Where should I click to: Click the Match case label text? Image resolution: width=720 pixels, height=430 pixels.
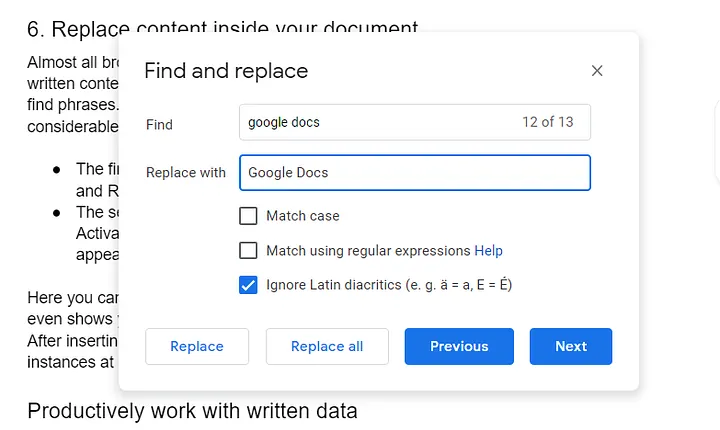[x=303, y=216]
